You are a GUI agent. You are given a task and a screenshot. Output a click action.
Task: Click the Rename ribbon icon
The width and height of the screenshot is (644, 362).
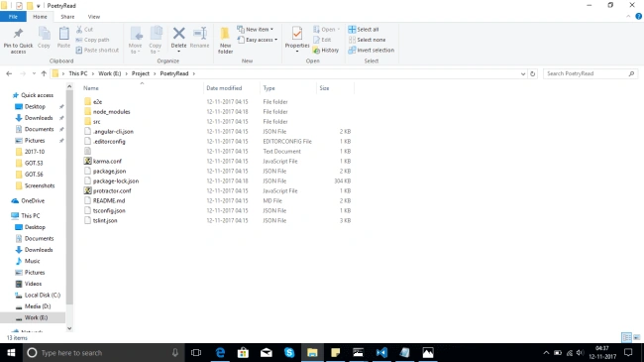[199, 33]
